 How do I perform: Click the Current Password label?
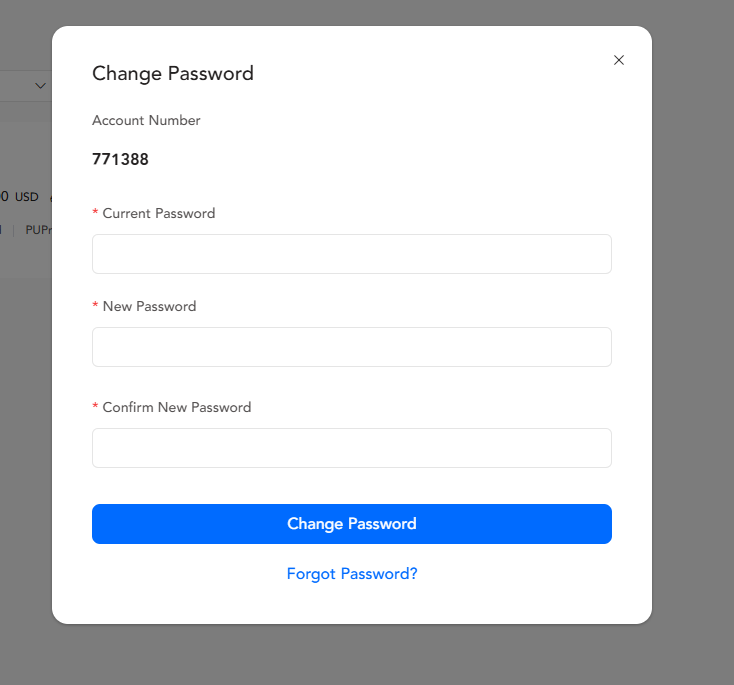[158, 213]
